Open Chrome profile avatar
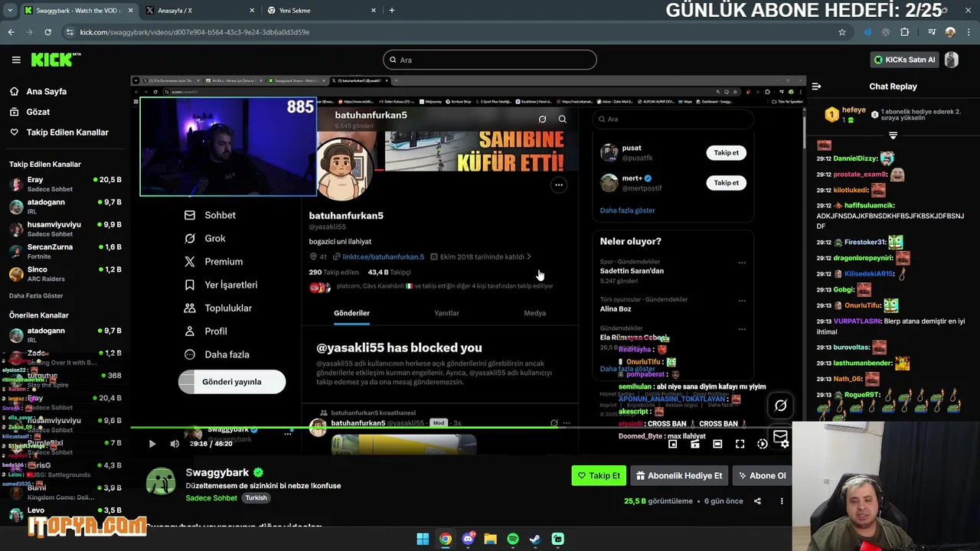 pyautogui.click(x=950, y=32)
